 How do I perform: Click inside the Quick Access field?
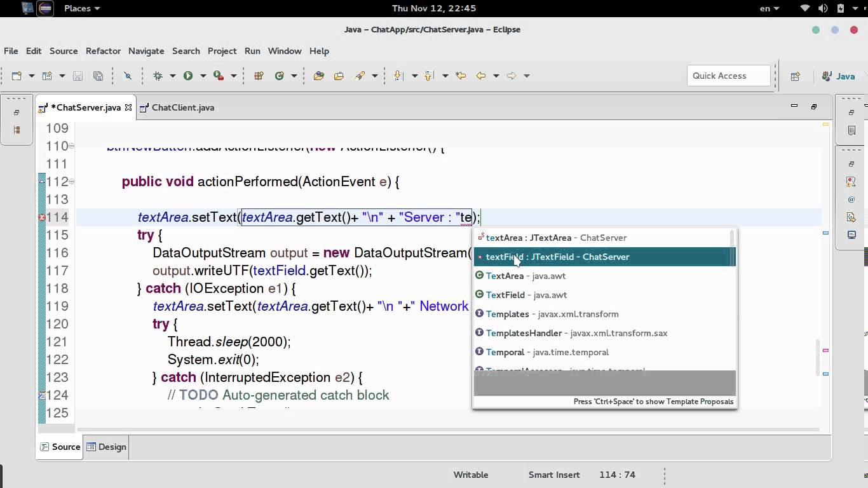pyautogui.click(x=728, y=75)
